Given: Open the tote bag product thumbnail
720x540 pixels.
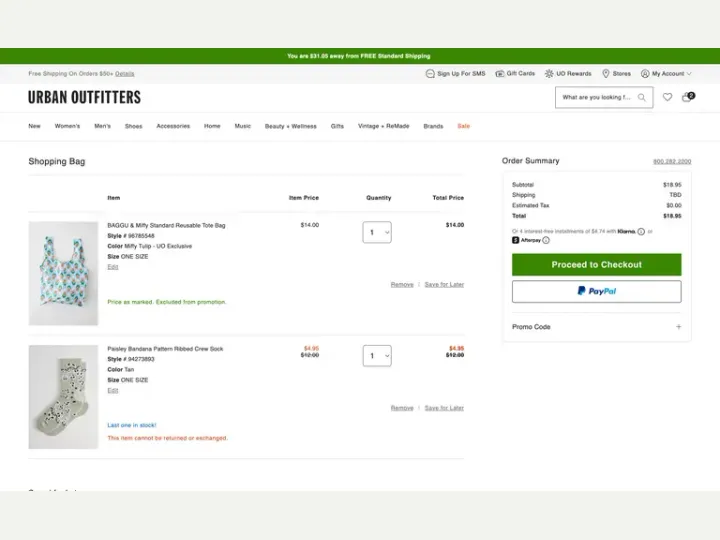Looking at the screenshot, I should pyautogui.click(x=63, y=274).
